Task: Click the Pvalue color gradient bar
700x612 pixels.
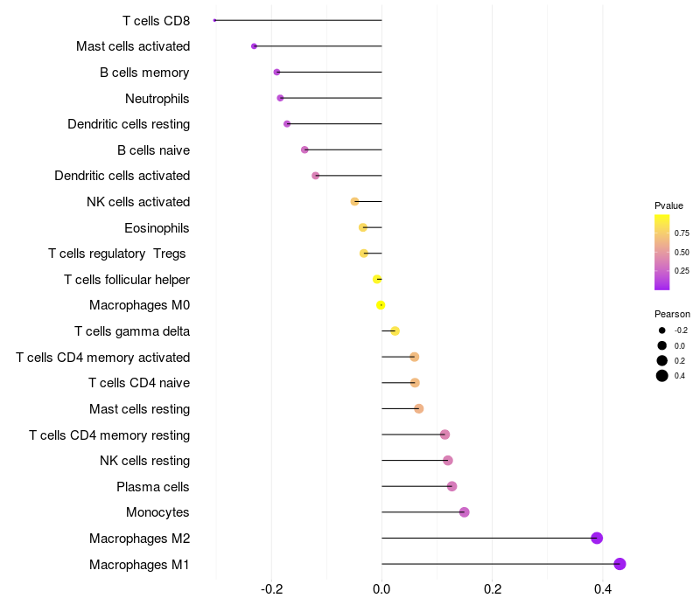Action: click(x=662, y=252)
